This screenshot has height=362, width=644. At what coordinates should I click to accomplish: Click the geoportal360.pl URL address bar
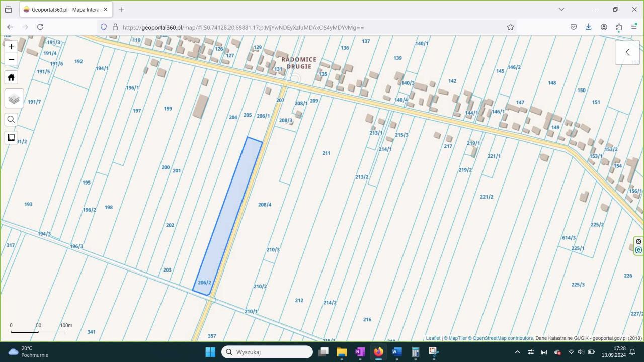(302, 27)
